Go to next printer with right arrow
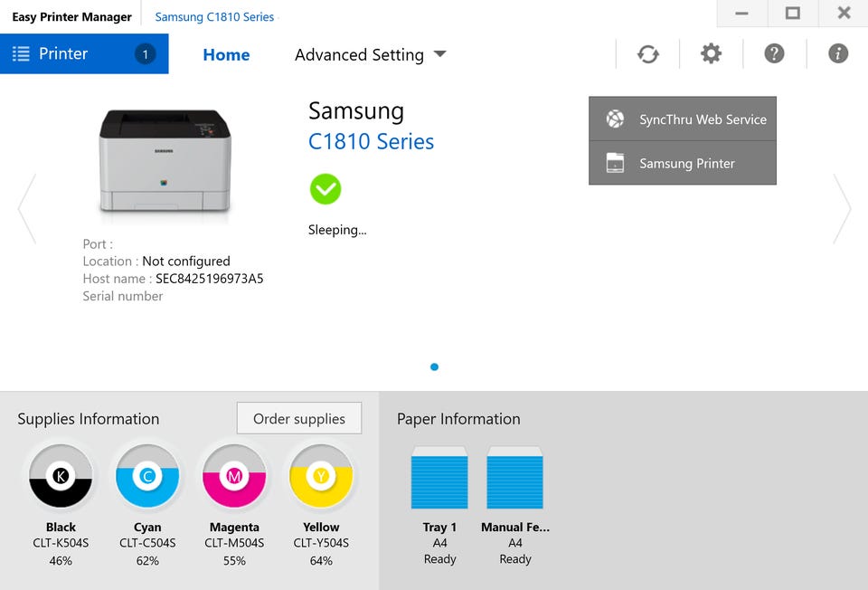 point(842,209)
